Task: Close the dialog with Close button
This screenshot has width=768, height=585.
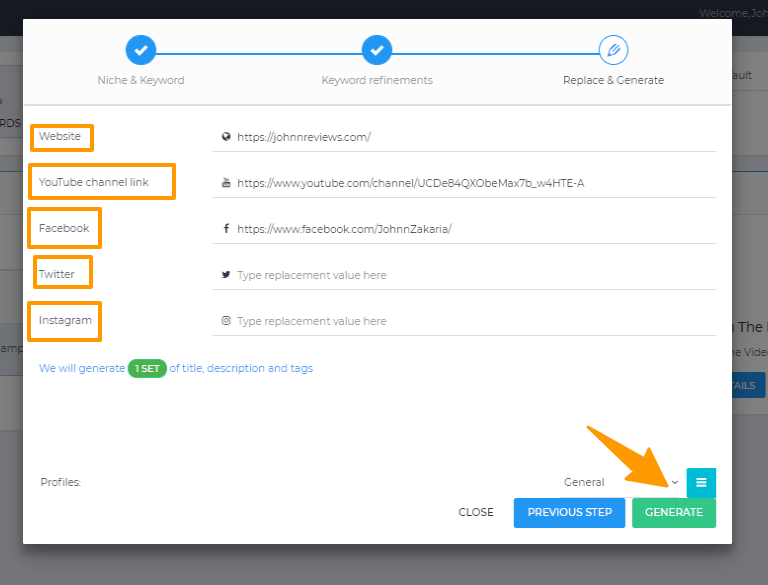Action: point(476,512)
